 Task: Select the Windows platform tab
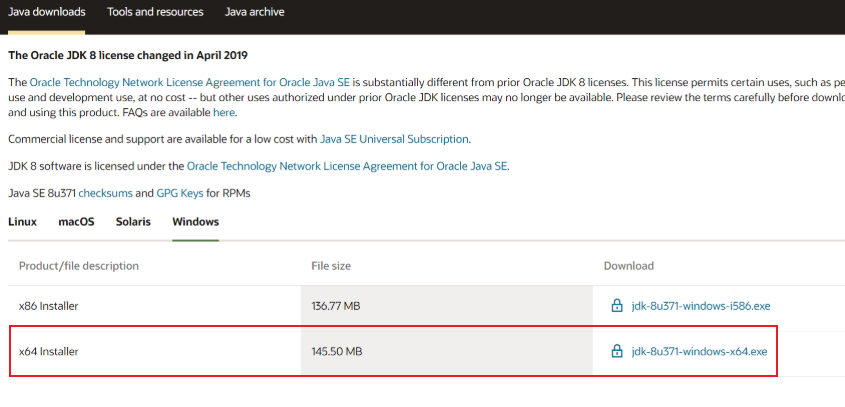coord(196,222)
